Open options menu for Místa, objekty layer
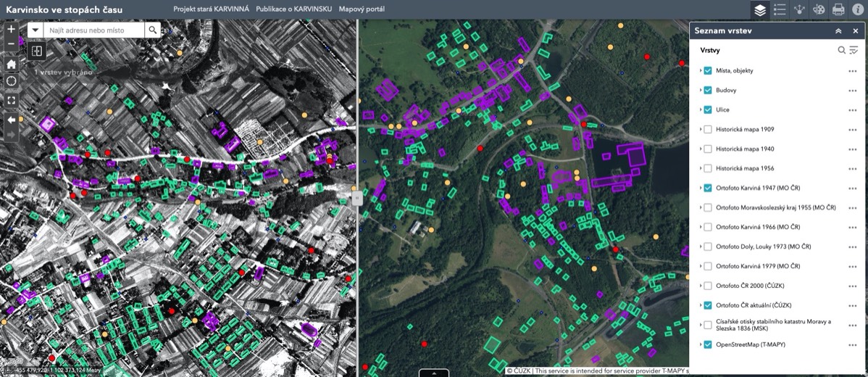This screenshot has height=377, width=868. pos(852,71)
